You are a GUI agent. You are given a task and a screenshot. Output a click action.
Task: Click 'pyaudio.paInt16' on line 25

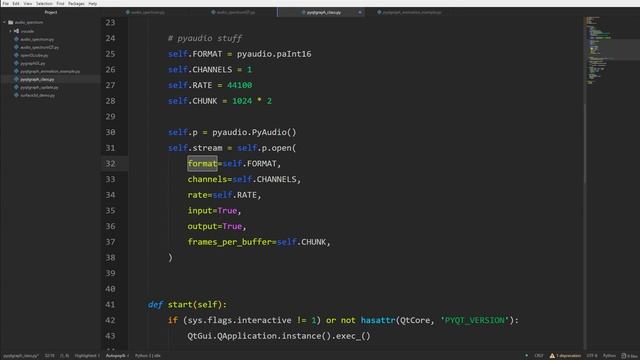point(274,54)
